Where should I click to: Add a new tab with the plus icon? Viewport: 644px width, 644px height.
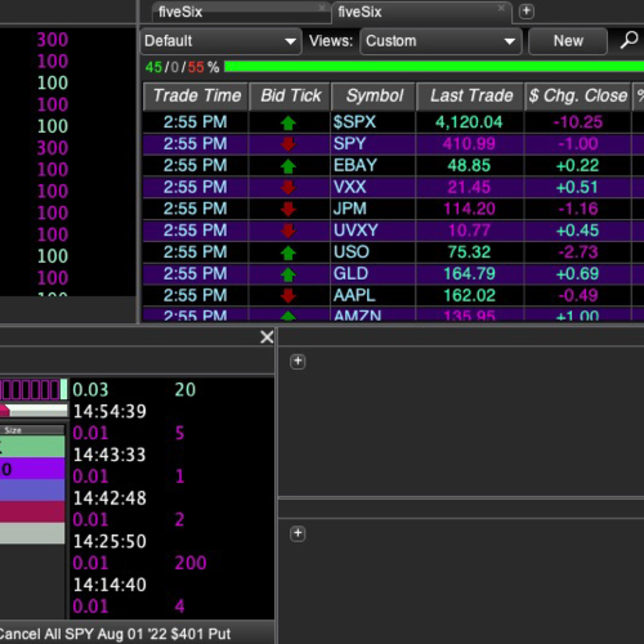526,11
